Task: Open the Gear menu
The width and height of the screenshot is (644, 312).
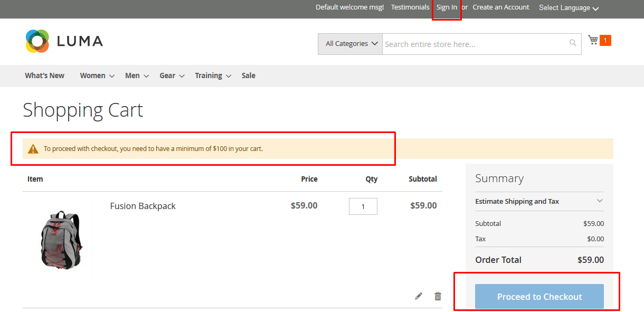Action: coord(166,75)
